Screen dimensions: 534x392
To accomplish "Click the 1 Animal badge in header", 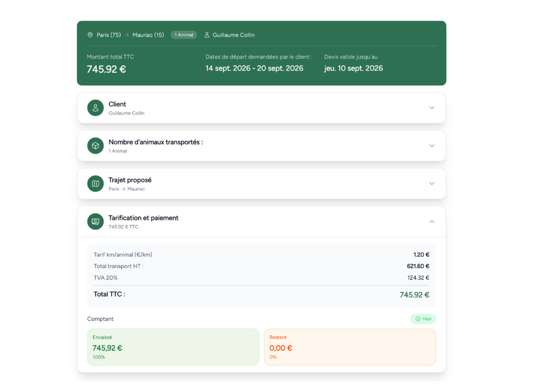I will coord(184,35).
